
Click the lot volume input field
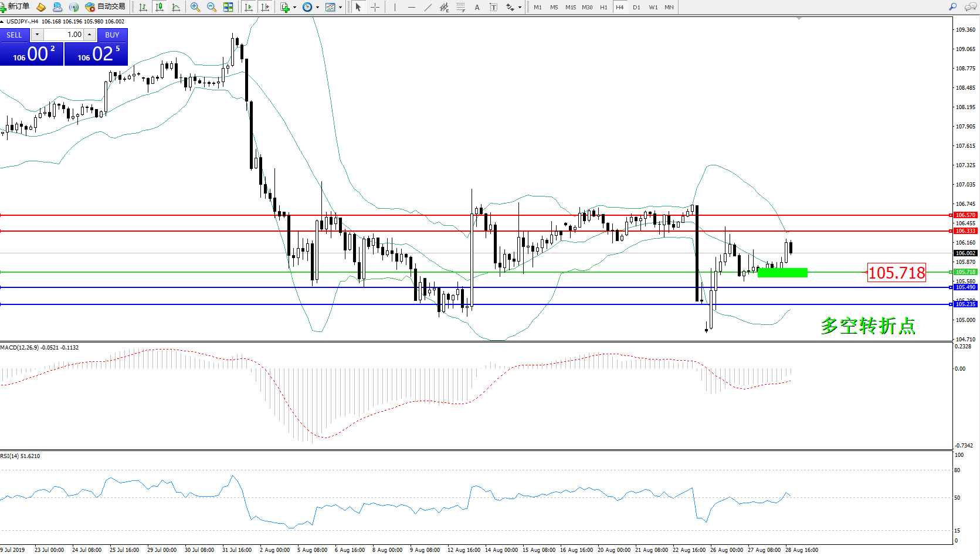[63, 35]
